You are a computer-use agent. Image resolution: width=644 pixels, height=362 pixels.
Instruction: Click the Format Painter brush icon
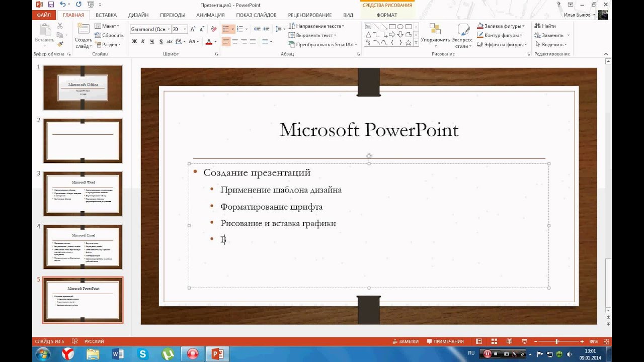pos(60,44)
